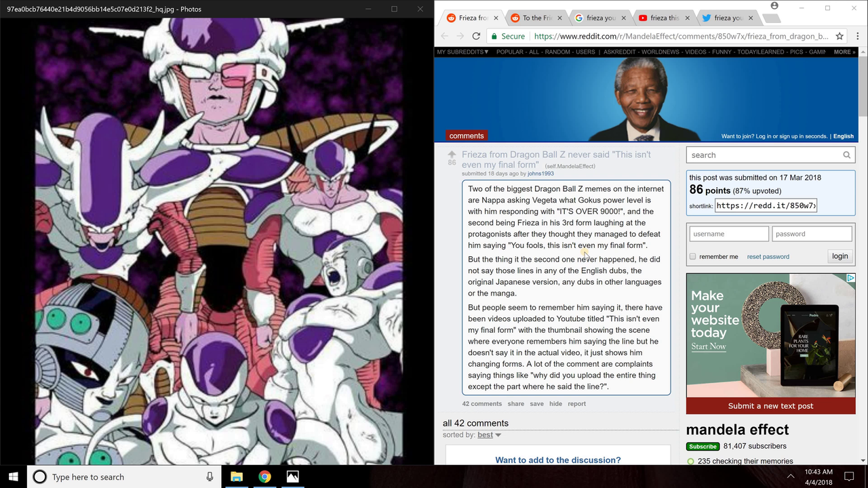This screenshot has height=488, width=868.
Task: Upvote the Frieza post with the arrow
Action: tap(452, 155)
